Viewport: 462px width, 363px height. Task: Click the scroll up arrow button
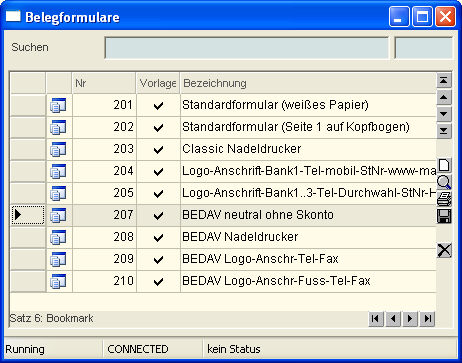click(444, 97)
